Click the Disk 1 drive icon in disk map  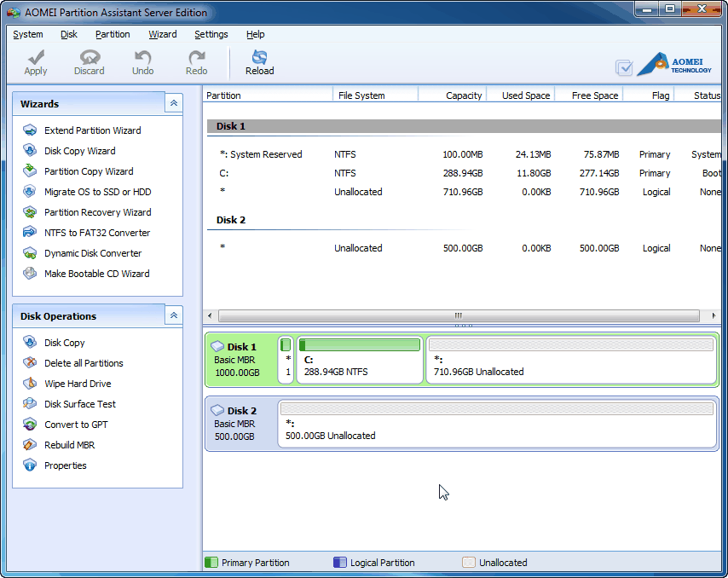217,346
